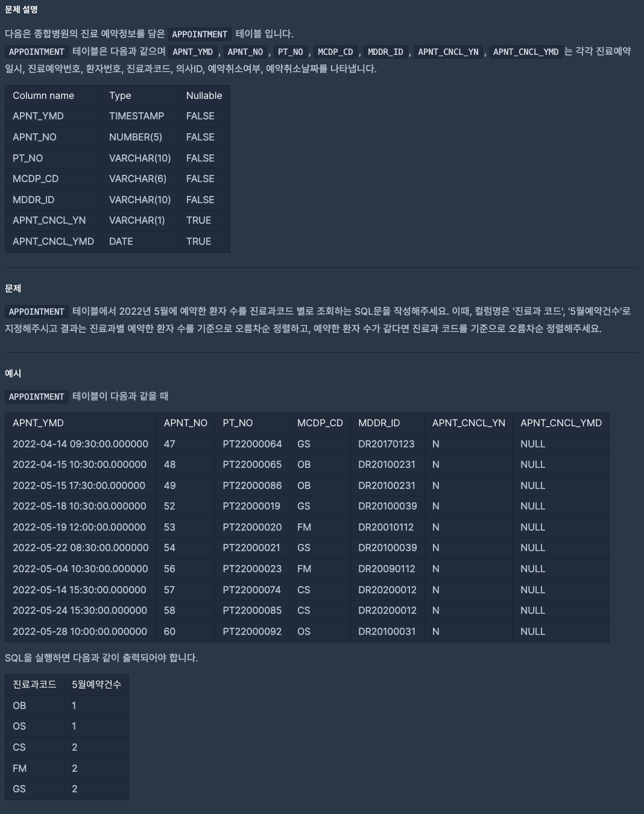Screen dimensions: 644x814
Task: Click the TIMESTAMP type cell for APNT_YMD
Action: 137,116
